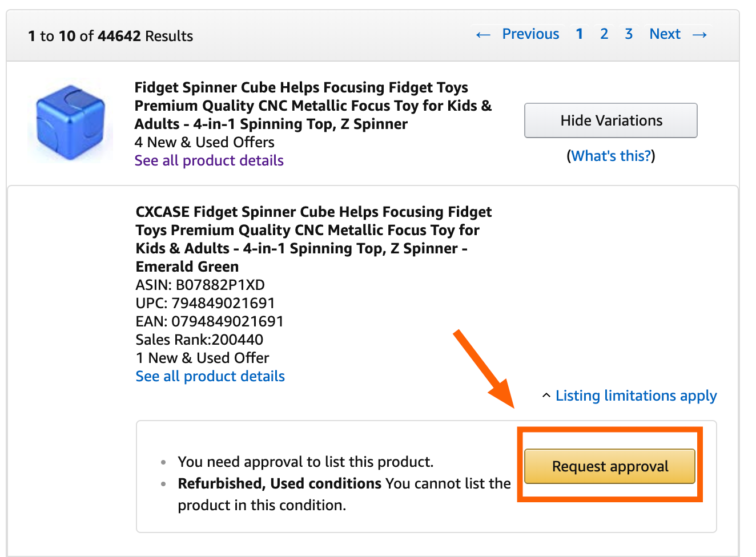756x557 pixels.
Task: Click the right arrow after Next
Action: tap(699, 35)
